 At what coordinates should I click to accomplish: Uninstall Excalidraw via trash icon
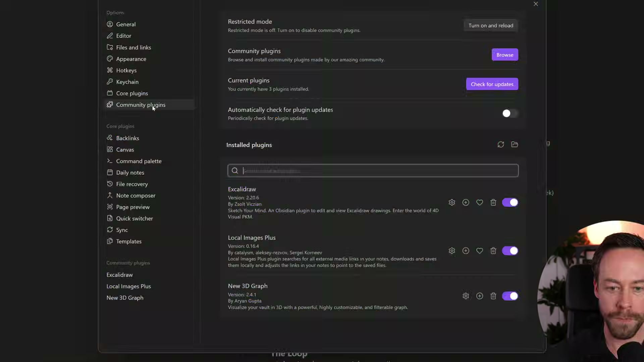[x=493, y=202]
